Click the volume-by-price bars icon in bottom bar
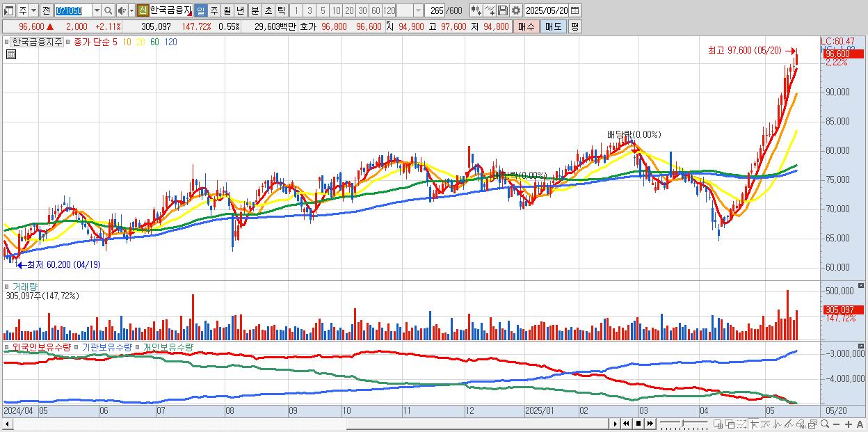 [801, 424]
